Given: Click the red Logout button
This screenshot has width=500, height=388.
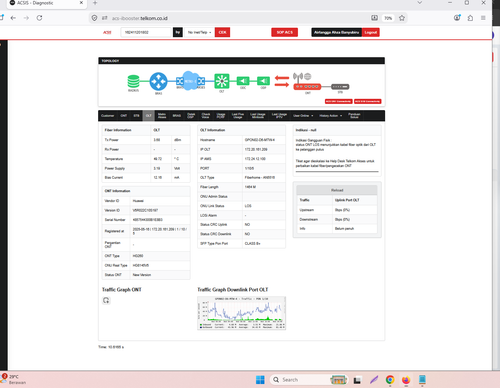Looking at the screenshot, I should 371,32.
